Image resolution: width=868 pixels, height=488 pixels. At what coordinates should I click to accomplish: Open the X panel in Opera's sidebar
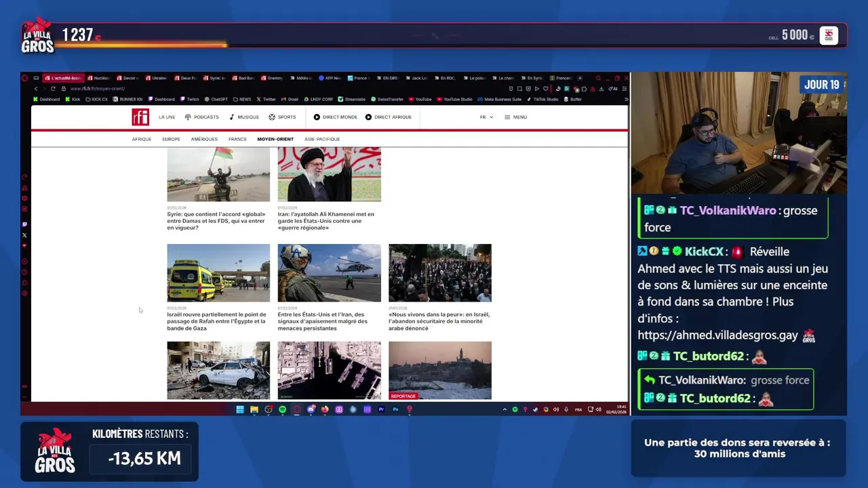25,235
